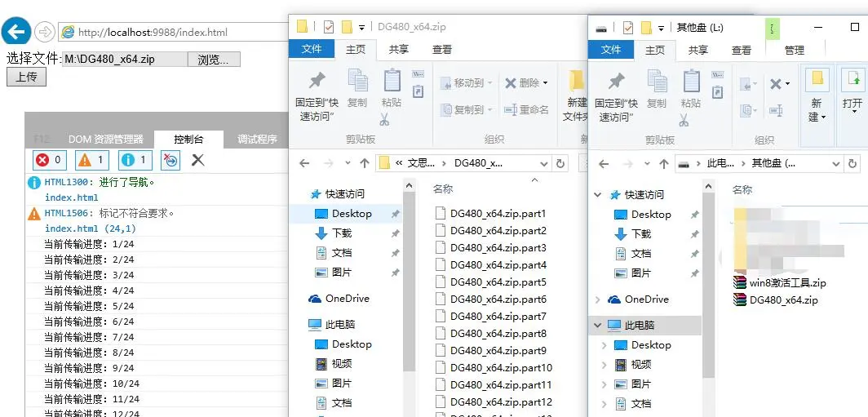This screenshot has height=417, width=868.
Task: Click 名称 column header in DG480_x64.zip window
Action: click(x=443, y=189)
